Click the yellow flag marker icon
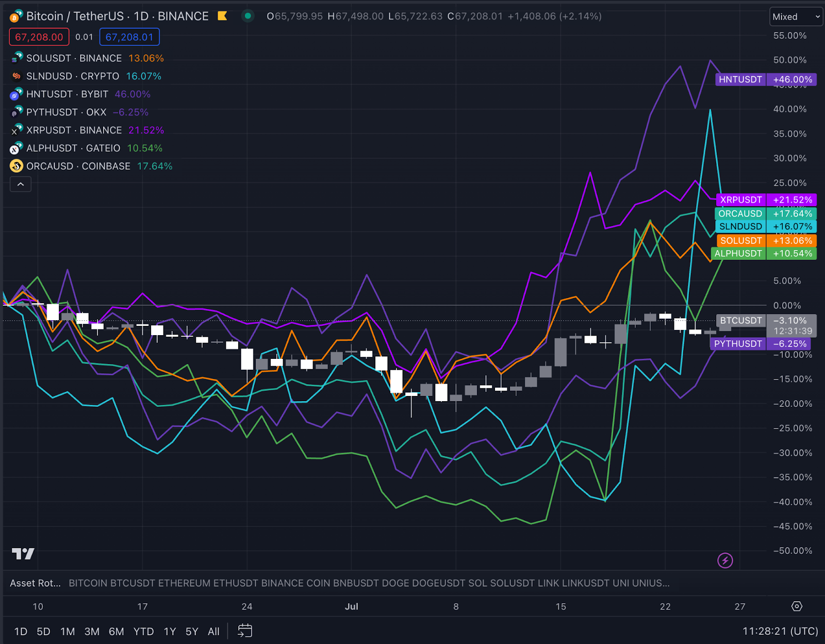 tap(222, 16)
